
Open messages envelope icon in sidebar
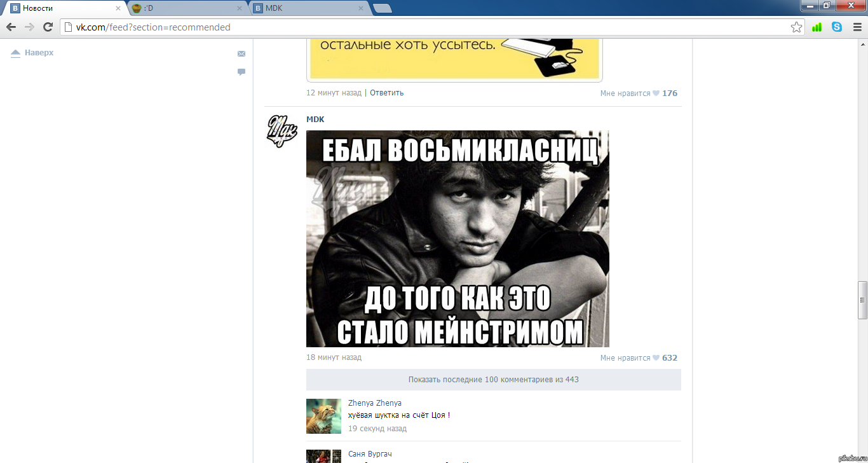[241, 54]
